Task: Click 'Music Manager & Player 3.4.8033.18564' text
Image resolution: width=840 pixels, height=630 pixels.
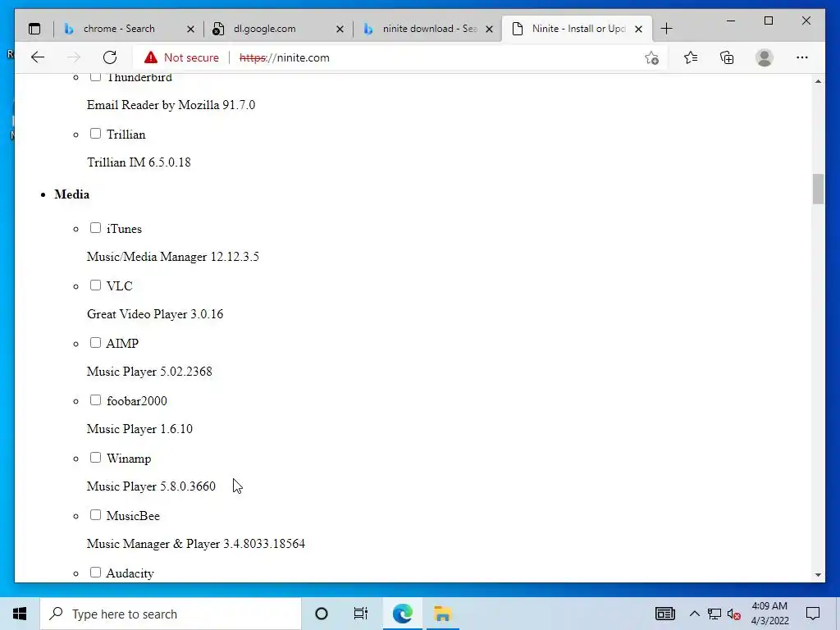Action: click(196, 544)
